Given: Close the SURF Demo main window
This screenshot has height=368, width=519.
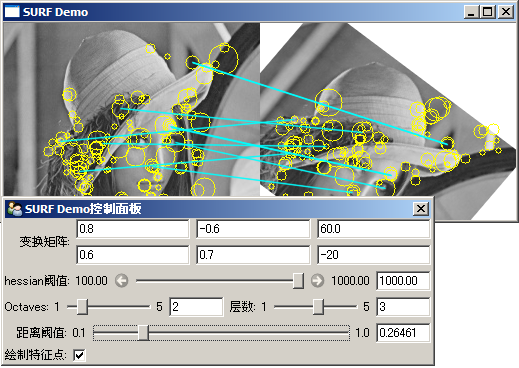Looking at the screenshot, I should click(506, 12).
